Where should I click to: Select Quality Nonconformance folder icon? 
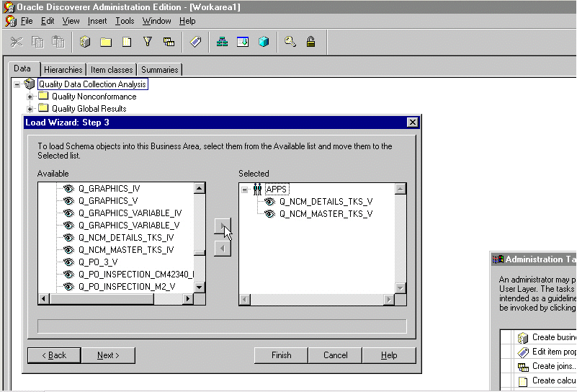(43, 96)
